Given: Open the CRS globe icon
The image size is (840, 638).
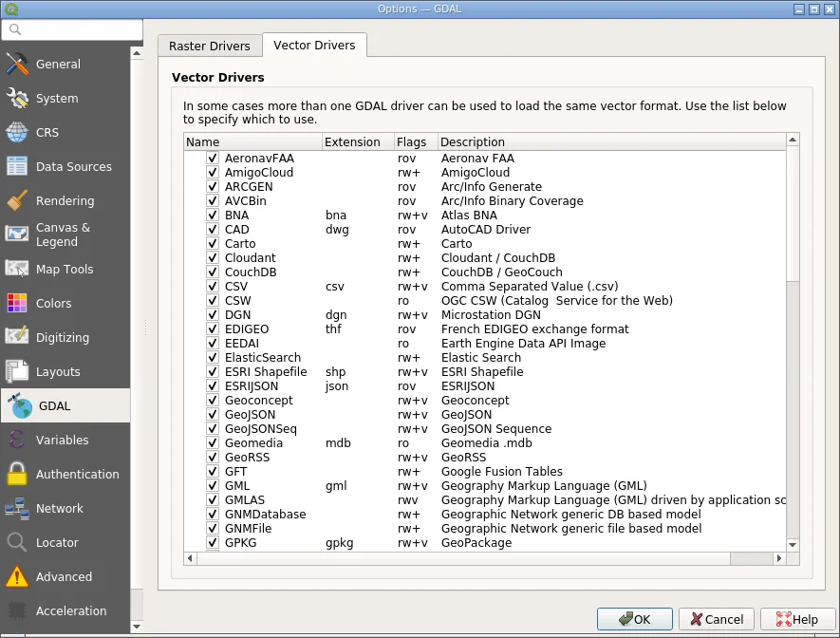Looking at the screenshot, I should 17,133.
